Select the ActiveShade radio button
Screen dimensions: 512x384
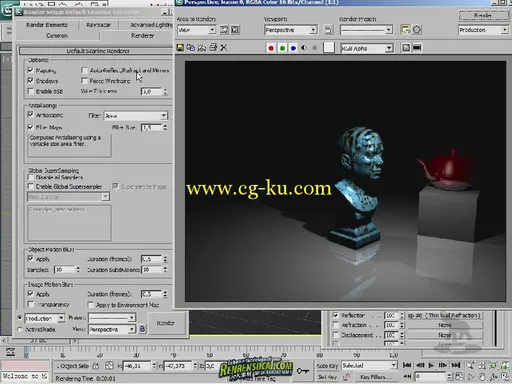coord(20,329)
